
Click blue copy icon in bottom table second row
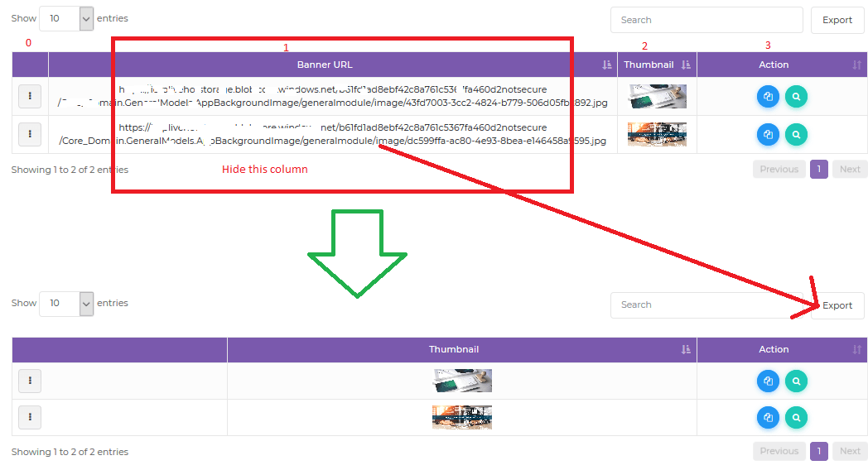(768, 418)
